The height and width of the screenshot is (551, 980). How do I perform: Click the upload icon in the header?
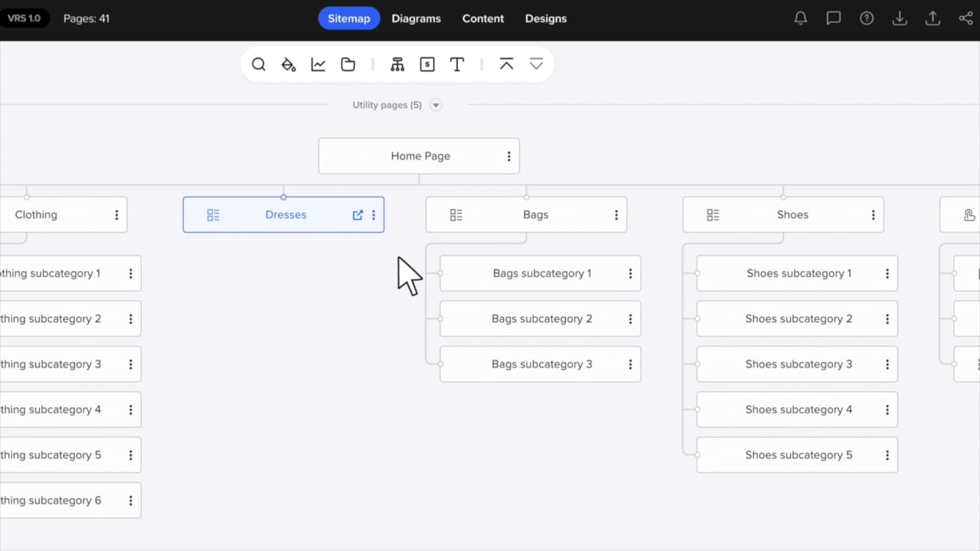click(x=933, y=18)
